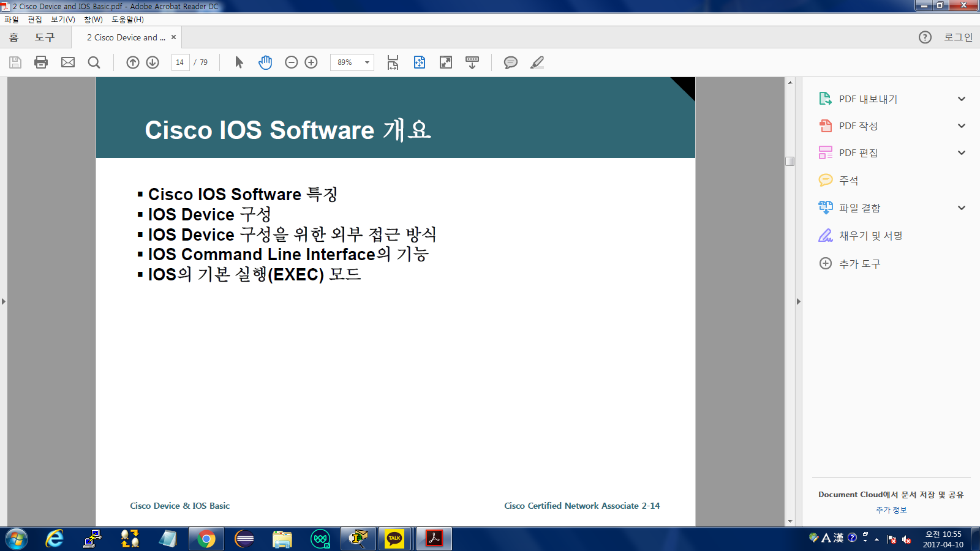Click scrollbar up arrow

pos(790,82)
